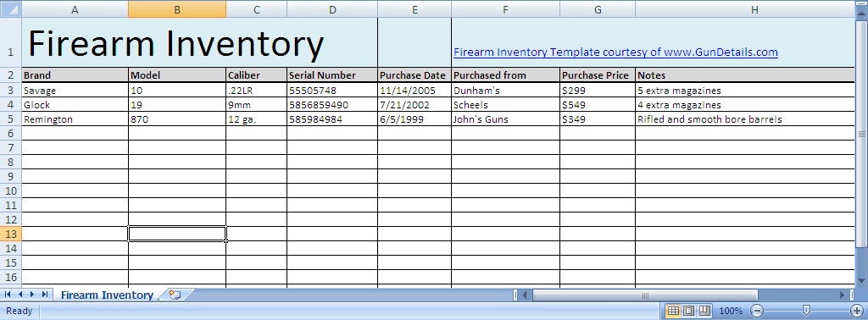Viewport: 868px width, 320px height.
Task: Select the Savage brand cell
Action: pos(75,90)
